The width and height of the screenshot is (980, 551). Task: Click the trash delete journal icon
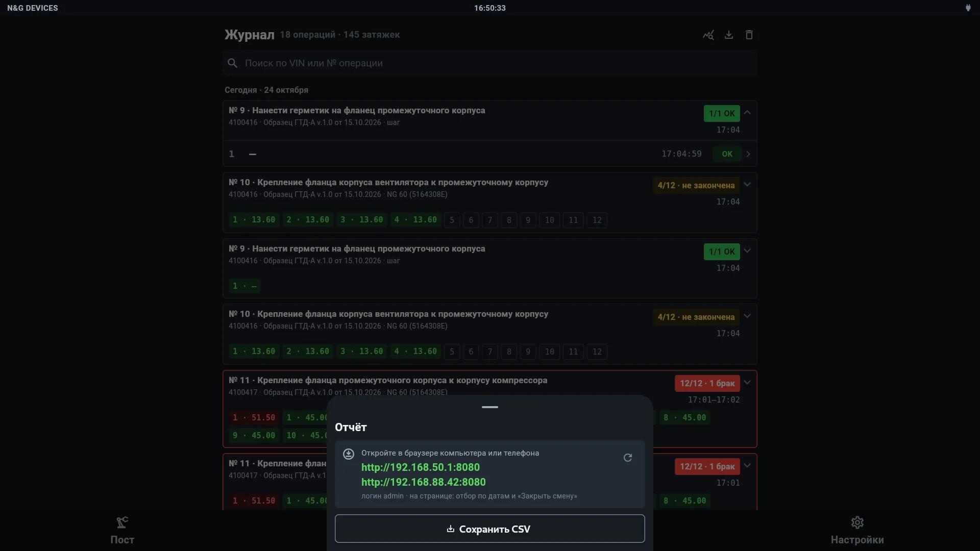[x=749, y=35]
